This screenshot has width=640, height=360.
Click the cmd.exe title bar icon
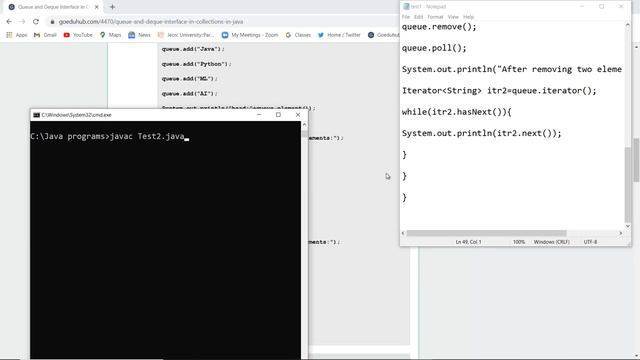tap(36, 115)
